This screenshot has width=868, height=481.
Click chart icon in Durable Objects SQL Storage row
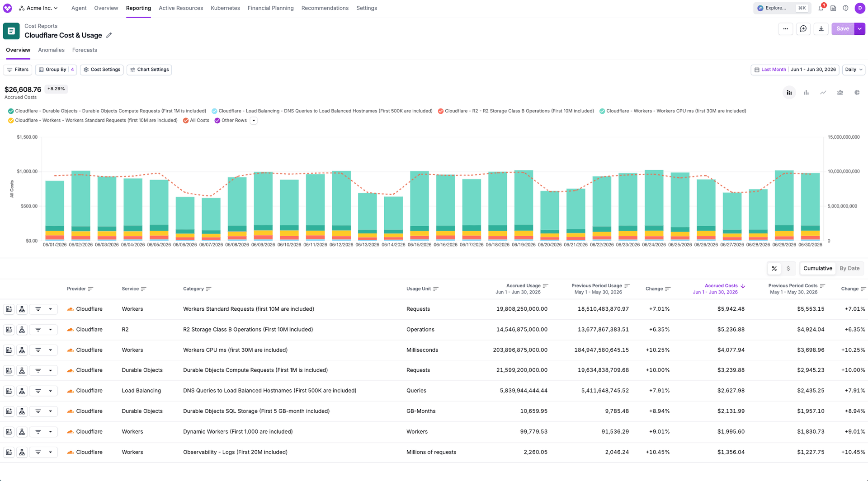pos(9,411)
